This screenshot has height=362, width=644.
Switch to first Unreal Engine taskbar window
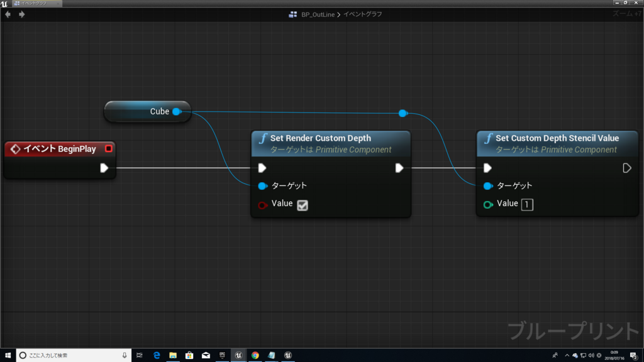coord(238,356)
